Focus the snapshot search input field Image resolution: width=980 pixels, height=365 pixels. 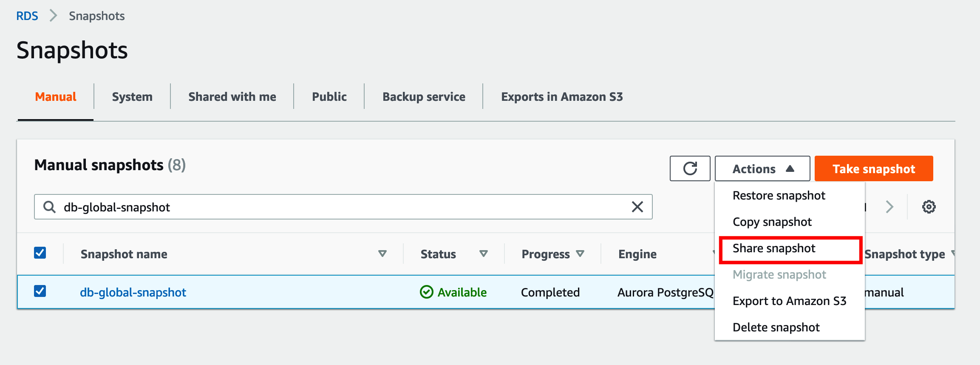(x=340, y=207)
